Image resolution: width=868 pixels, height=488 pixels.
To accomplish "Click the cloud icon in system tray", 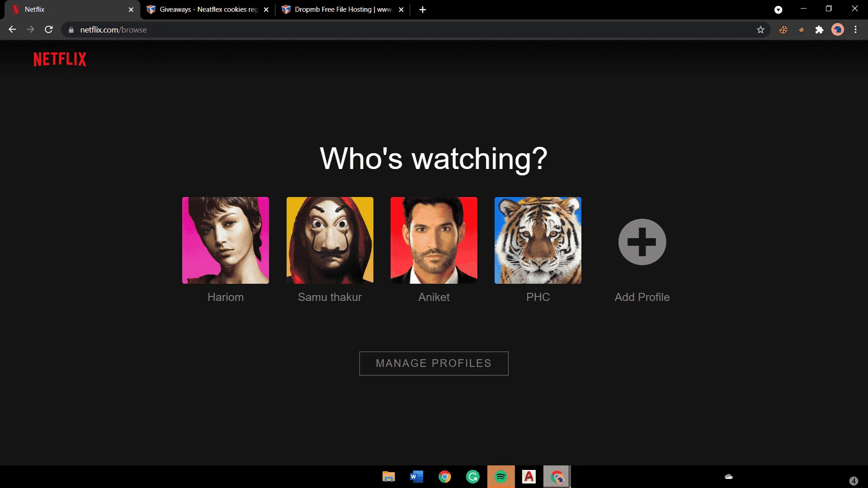I will click(x=729, y=477).
